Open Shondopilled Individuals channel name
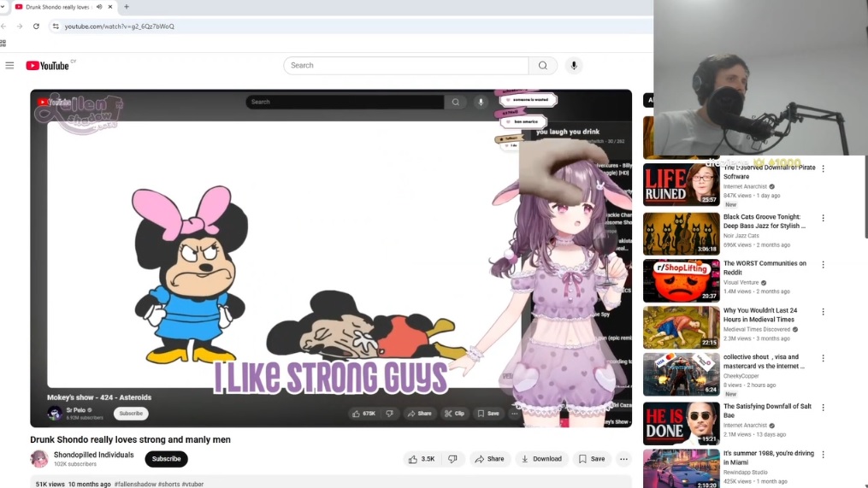Screen dimensions: 868x488 pos(93,455)
